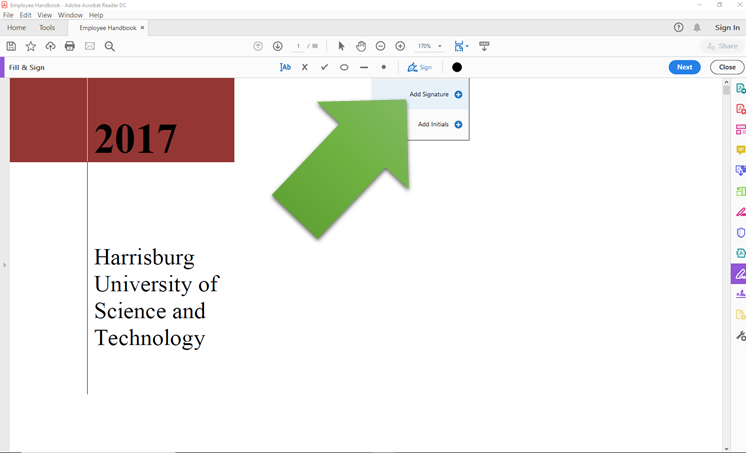Click Close button on Fill & Sign bar
The height and width of the screenshot is (453, 746).
[727, 67]
